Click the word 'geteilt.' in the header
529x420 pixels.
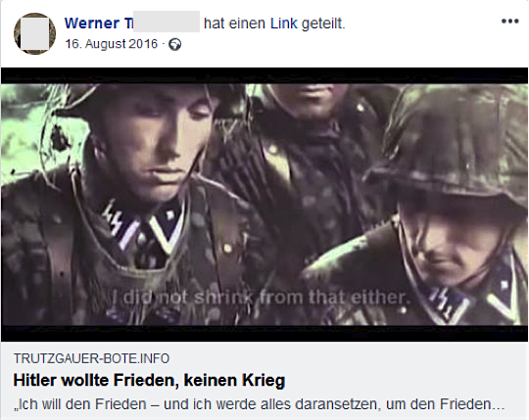pos(323,23)
